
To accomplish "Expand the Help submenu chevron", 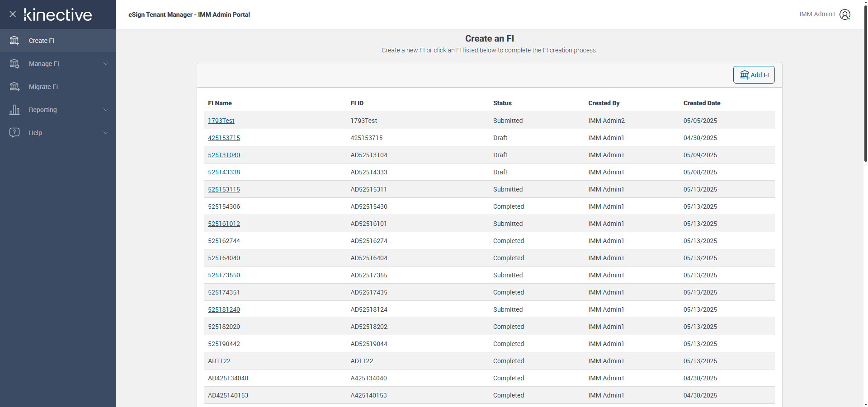I will coord(106,133).
